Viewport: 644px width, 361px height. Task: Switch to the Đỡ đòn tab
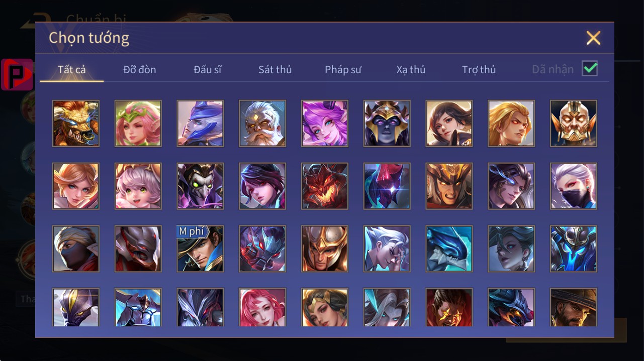point(140,70)
